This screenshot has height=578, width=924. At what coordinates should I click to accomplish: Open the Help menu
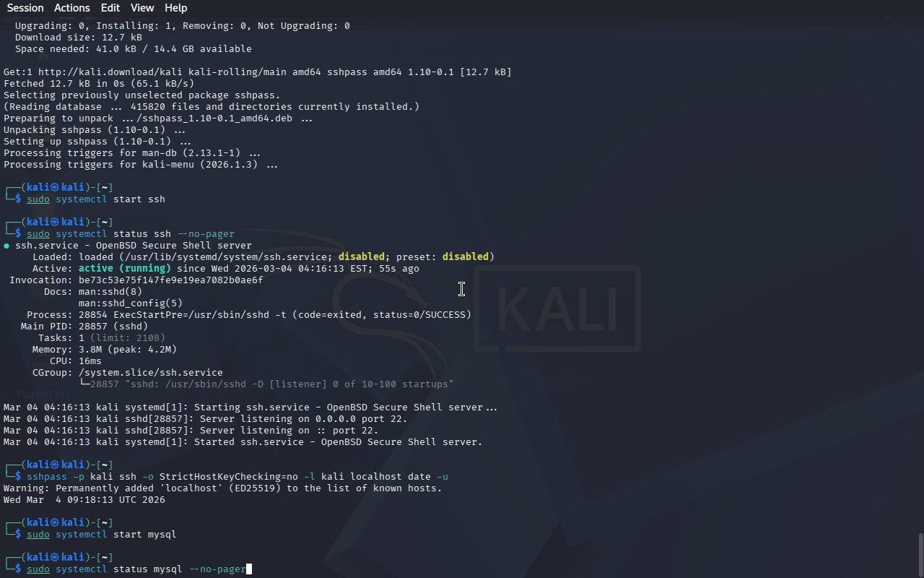point(176,8)
